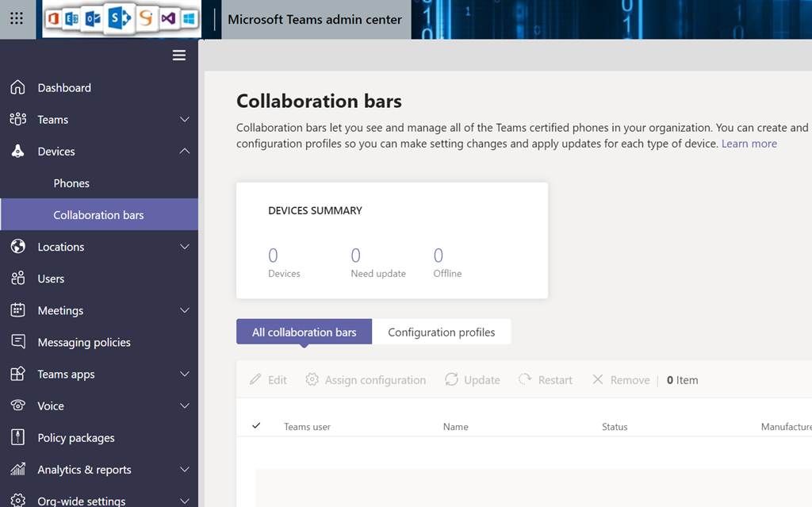Select the All collaboration bars tab
The height and width of the screenshot is (507, 812).
(304, 332)
